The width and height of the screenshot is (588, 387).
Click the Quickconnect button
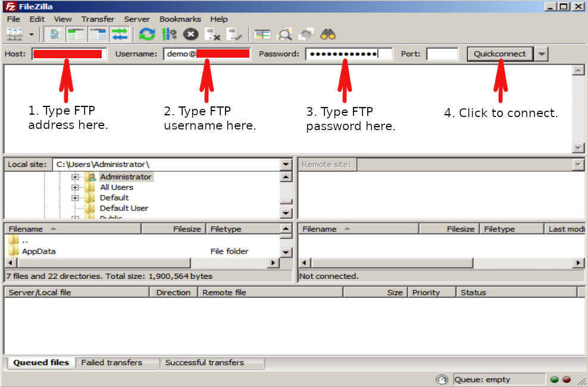coord(500,54)
